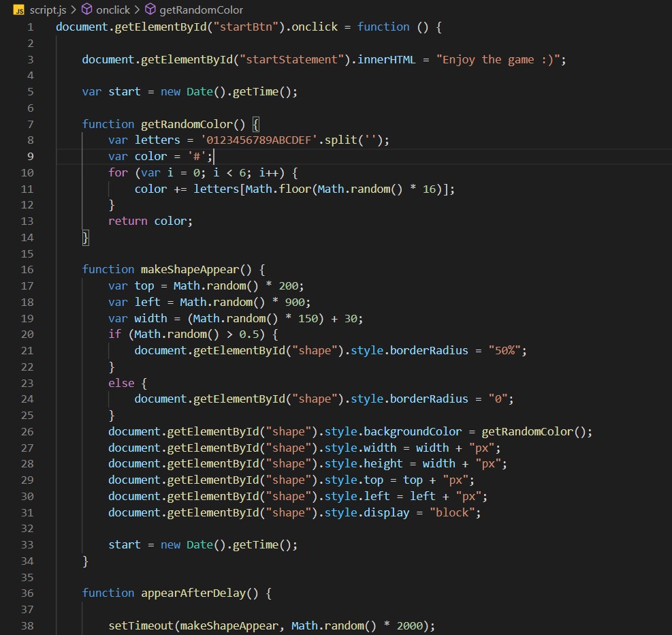672x635 pixels.
Task: Select script.js in the breadcrumb bar
Action: pos(48,10)
